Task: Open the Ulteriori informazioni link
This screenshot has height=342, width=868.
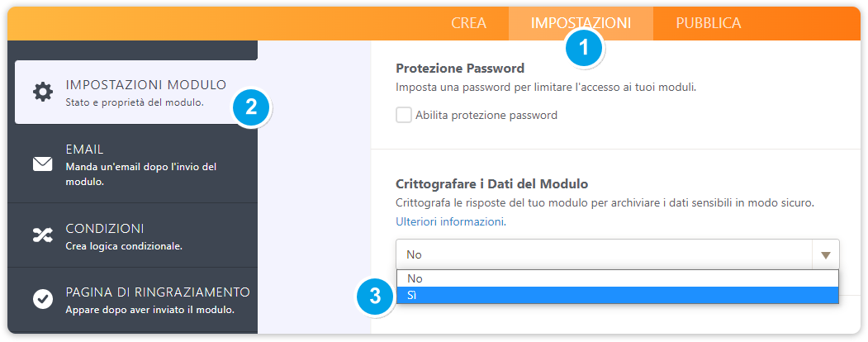Action: pyautogui.click(x=450, y=221)
